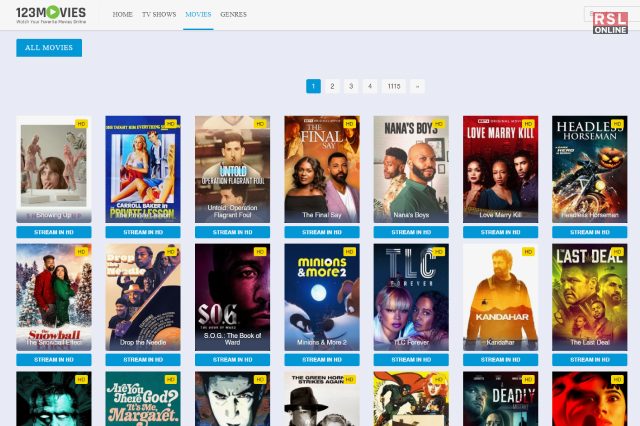Open the Genres menu item
Screen dimensions: 640x426
(x=233, y=14)
